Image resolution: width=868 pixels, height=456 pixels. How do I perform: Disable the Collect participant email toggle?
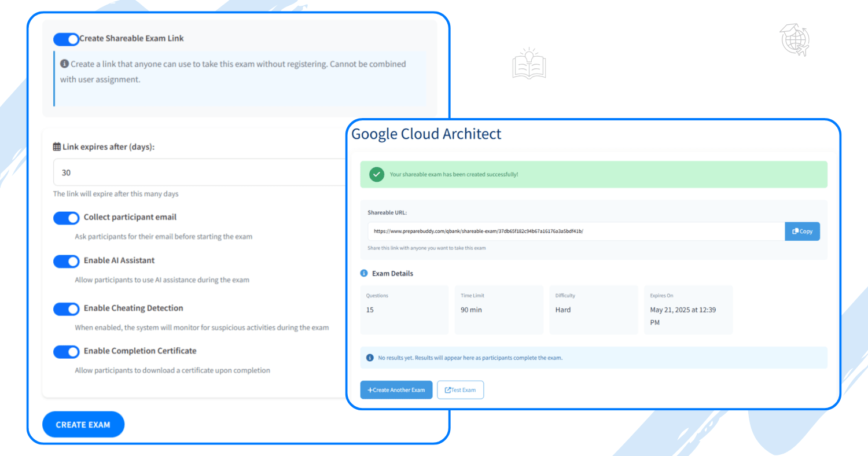66,218
